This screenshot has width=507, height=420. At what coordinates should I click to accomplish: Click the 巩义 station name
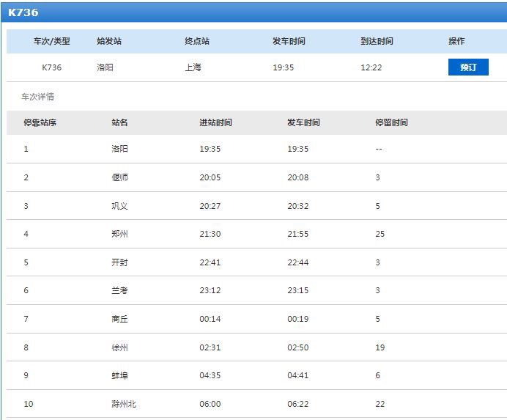119,206
